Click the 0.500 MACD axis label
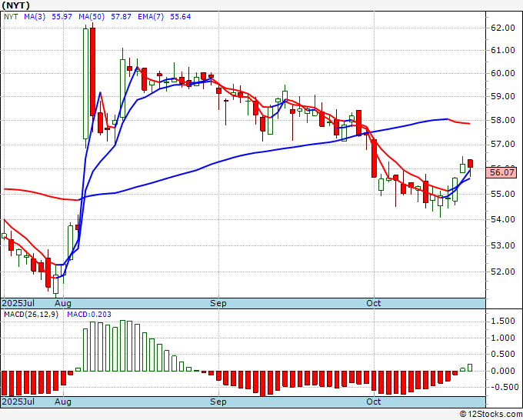 503,355
